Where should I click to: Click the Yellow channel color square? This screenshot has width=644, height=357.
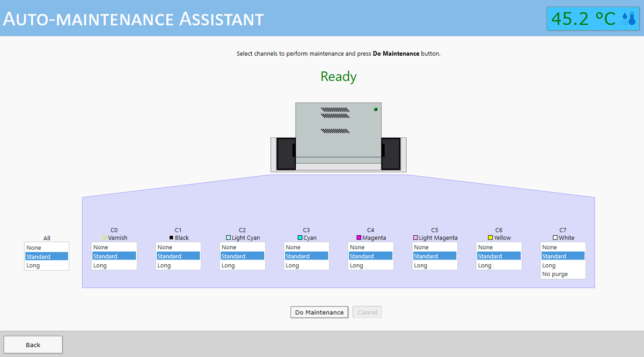pos(490,237)
